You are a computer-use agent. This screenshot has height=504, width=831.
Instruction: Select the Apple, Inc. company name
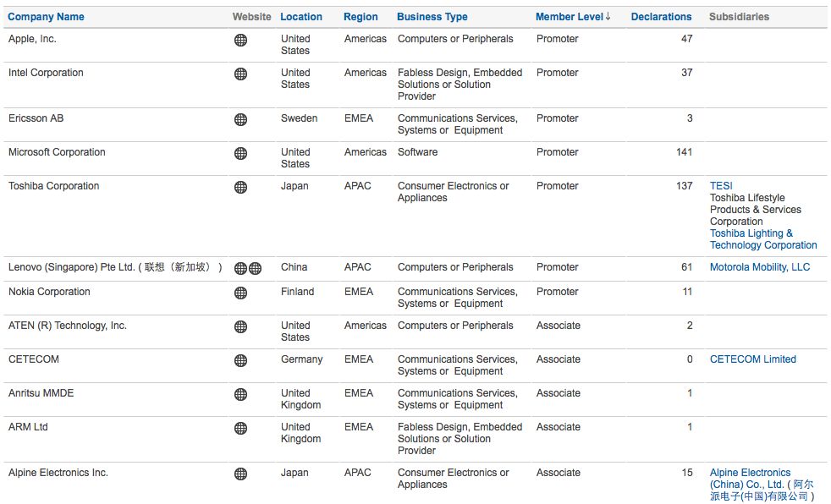tap(32, 39)
